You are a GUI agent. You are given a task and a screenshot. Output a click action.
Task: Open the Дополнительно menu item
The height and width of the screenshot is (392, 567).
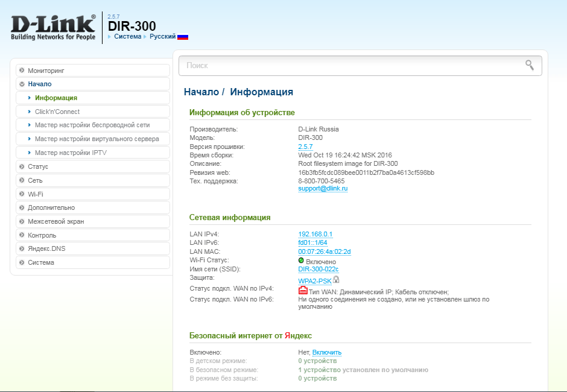93,207
